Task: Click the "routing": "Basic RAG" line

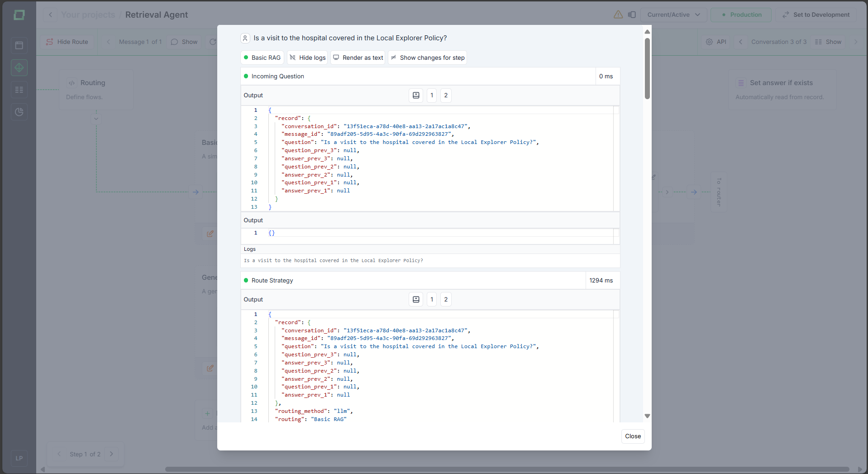Action: [x=310, y=419]
